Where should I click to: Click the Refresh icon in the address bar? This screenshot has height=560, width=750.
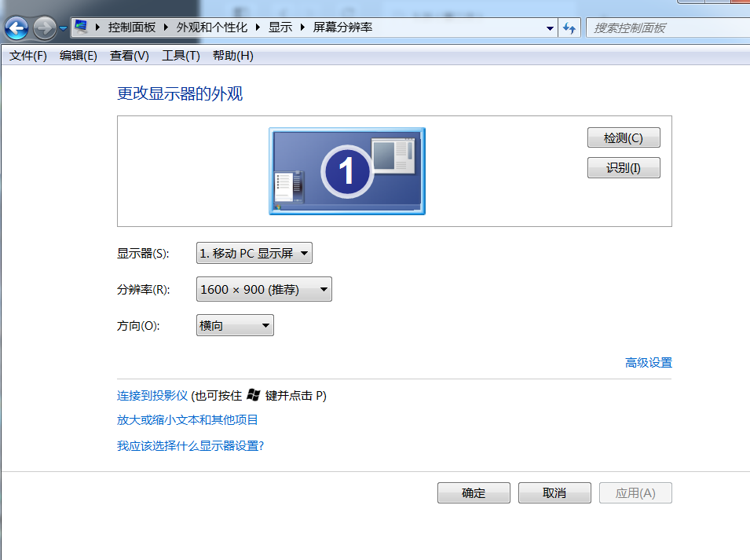569,26
